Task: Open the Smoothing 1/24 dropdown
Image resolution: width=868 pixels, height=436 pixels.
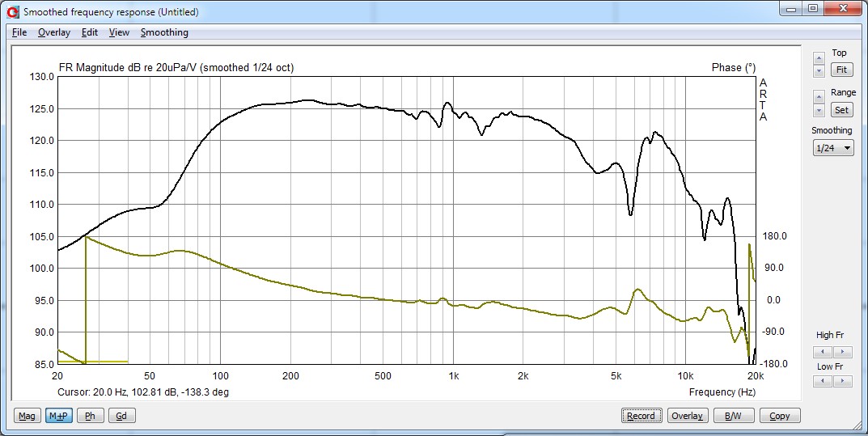Action: (833, 148)
